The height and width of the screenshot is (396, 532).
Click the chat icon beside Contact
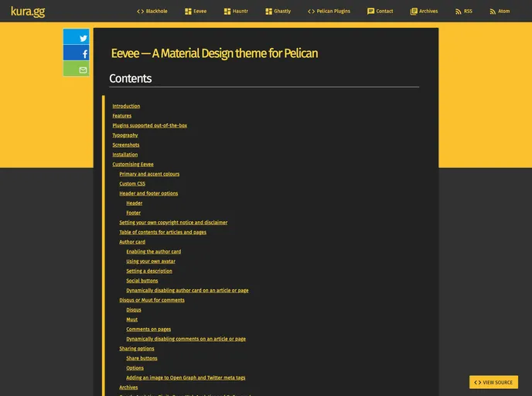pos(370,11)
